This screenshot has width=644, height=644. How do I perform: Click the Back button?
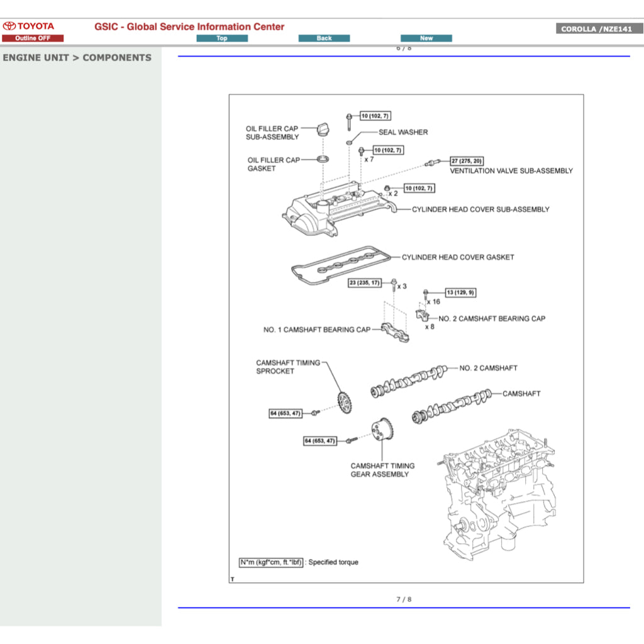(x=324, y=38)
